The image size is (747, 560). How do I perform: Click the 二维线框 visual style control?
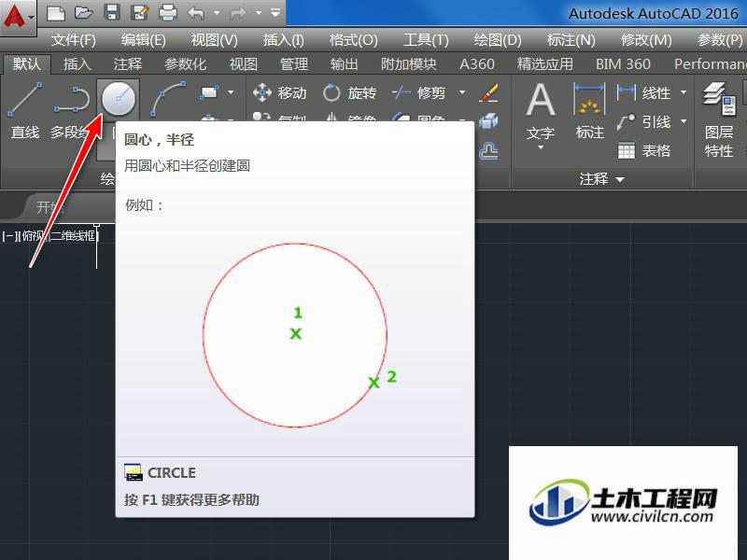pyautogui.click(x=74, y=236)
